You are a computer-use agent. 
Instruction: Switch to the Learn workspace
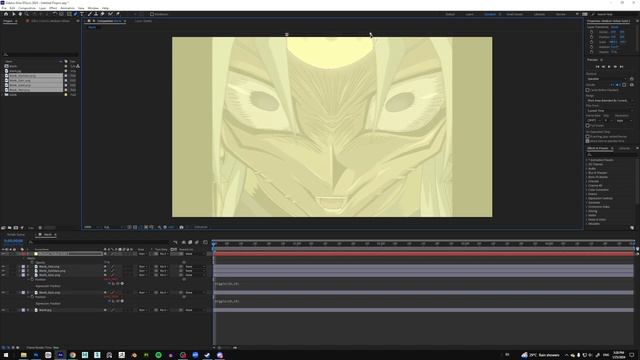[x=470, y=14]
